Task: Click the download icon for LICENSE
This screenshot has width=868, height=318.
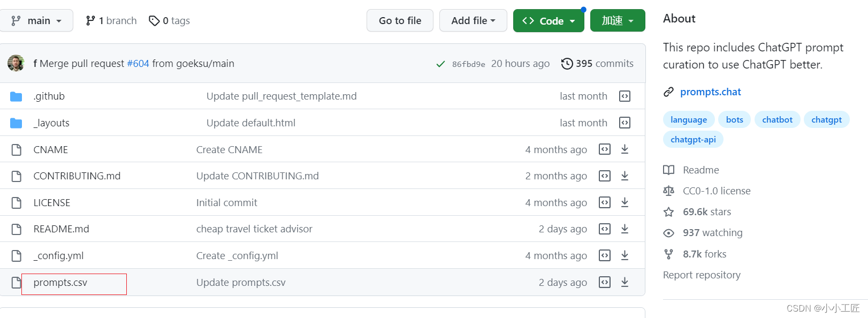Action: [625, 202]
